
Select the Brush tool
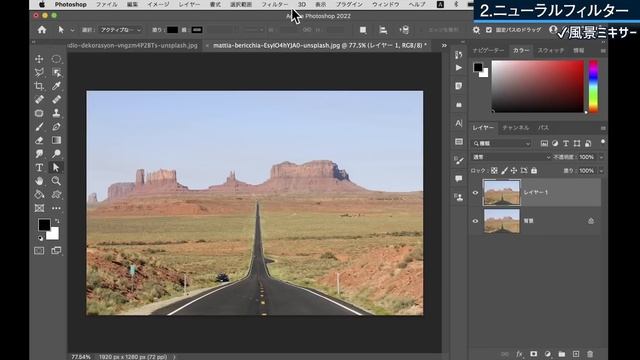39,127
